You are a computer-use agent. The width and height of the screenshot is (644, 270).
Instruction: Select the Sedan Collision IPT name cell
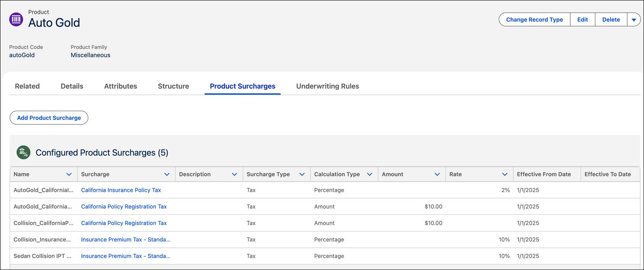click(x=44, y=256)
